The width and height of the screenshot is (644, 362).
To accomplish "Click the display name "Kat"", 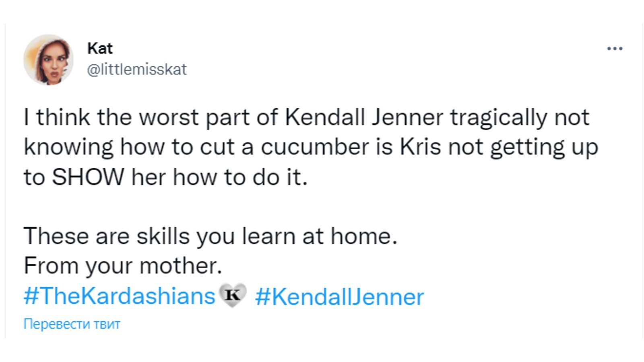I will tap(100, 48).
